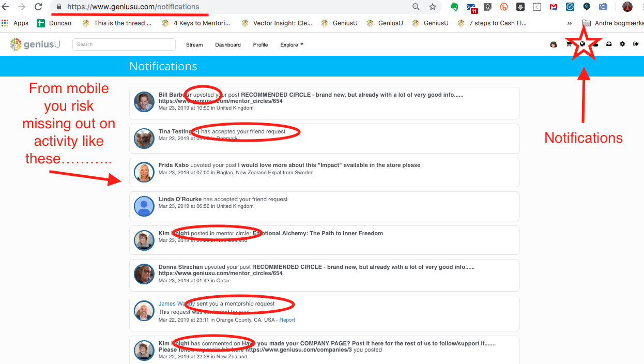Open the Dashboard menu item

228,45
